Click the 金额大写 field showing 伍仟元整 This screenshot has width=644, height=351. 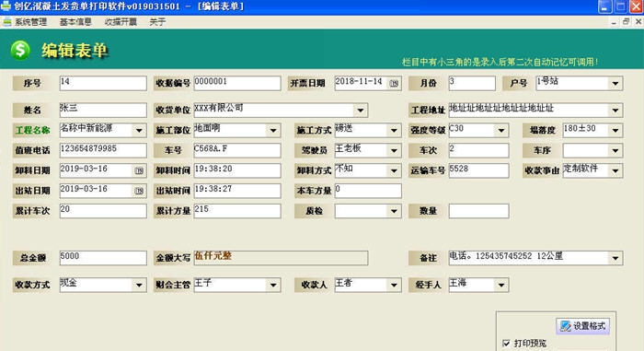click(281, 258)
